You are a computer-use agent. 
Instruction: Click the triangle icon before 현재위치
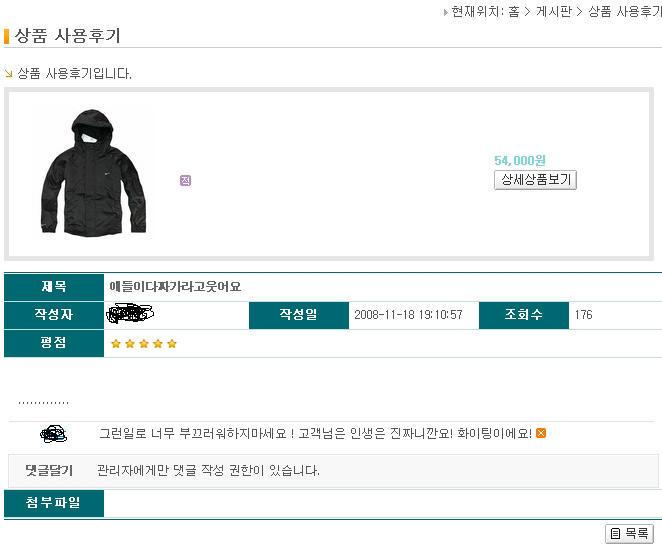pyautogui.click(x=445, y=12)
